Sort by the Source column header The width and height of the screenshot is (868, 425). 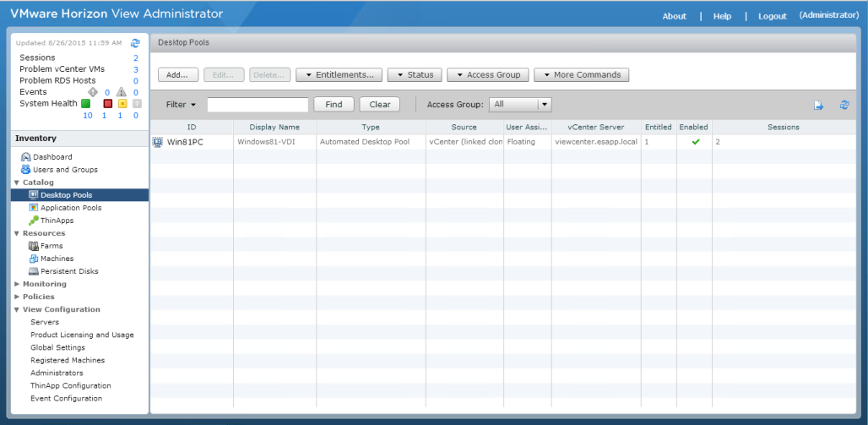point(464,128)
